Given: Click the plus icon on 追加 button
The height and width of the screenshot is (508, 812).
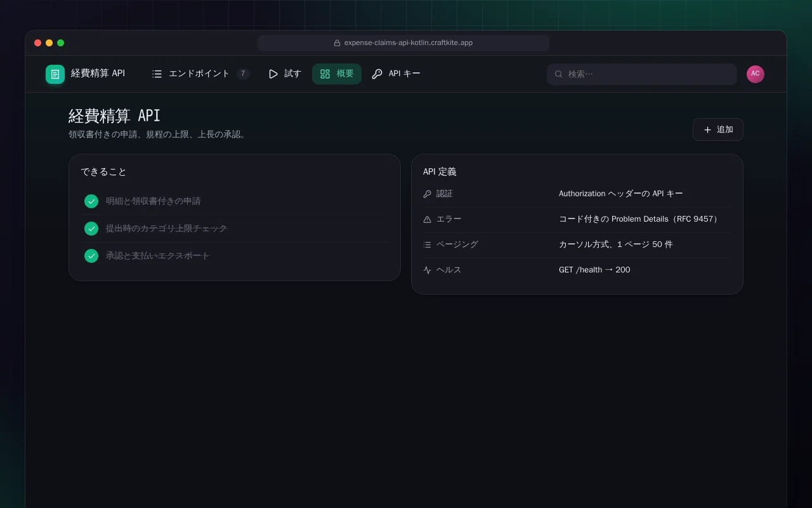Looking at the screenshot, I should pos(708,130).
